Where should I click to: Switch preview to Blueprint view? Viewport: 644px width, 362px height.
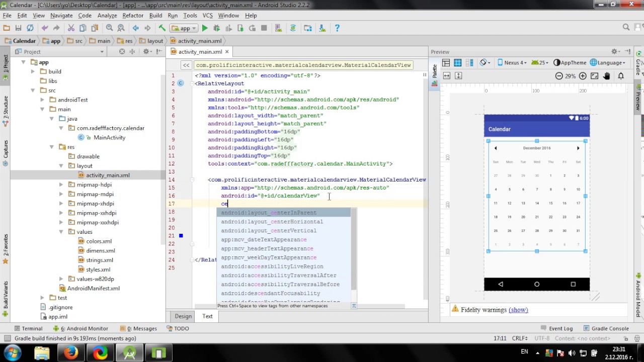click(x=457, y=63)
